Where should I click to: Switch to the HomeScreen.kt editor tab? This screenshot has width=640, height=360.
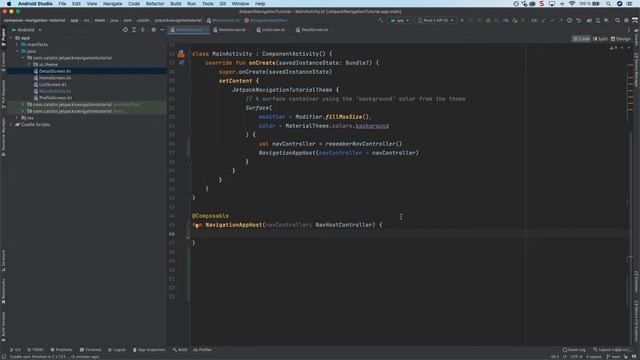click(231, 30)
